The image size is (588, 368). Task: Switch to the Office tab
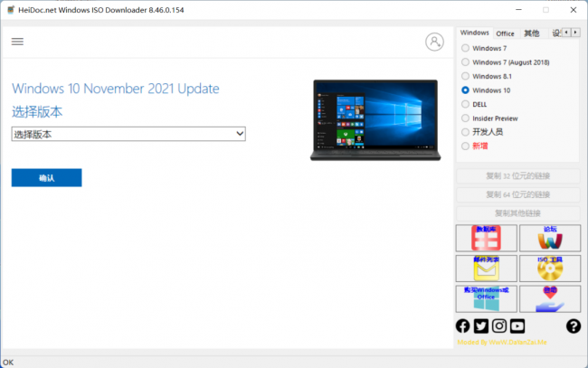pyautogui.click(x=505, y=33)
